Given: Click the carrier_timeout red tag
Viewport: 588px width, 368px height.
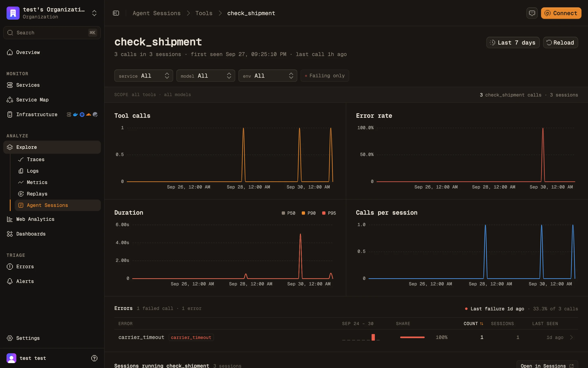Looking at the screenshot, I should (x=191, y=337).
